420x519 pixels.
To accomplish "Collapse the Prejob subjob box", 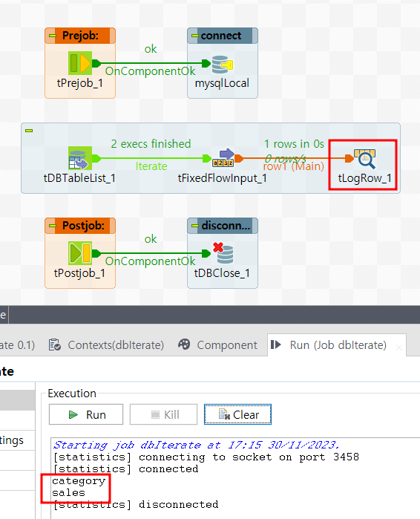I will pos(52,36).
